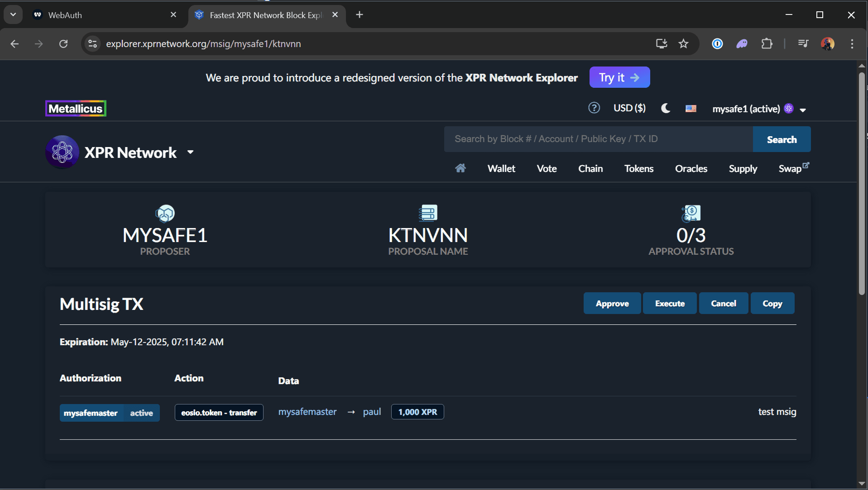
Task: Open the Extensions puzzle menu
Action: pyautogui.click(x=767, y=44)
